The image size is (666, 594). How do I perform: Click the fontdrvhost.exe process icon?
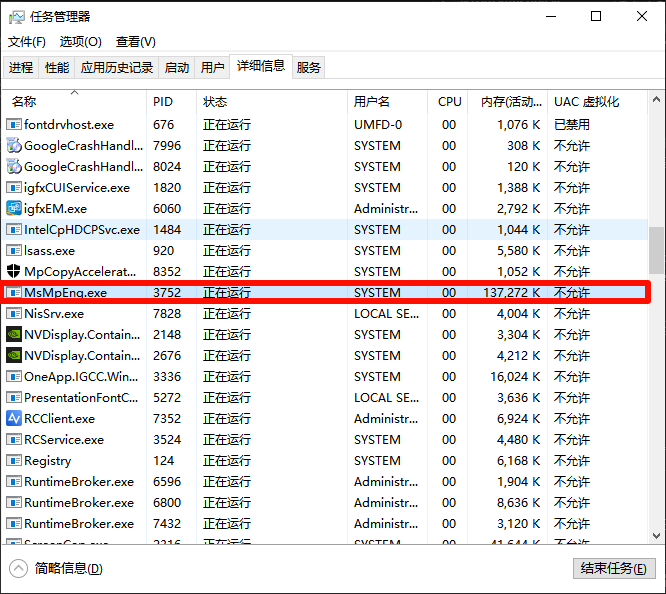tap(14, 124)
